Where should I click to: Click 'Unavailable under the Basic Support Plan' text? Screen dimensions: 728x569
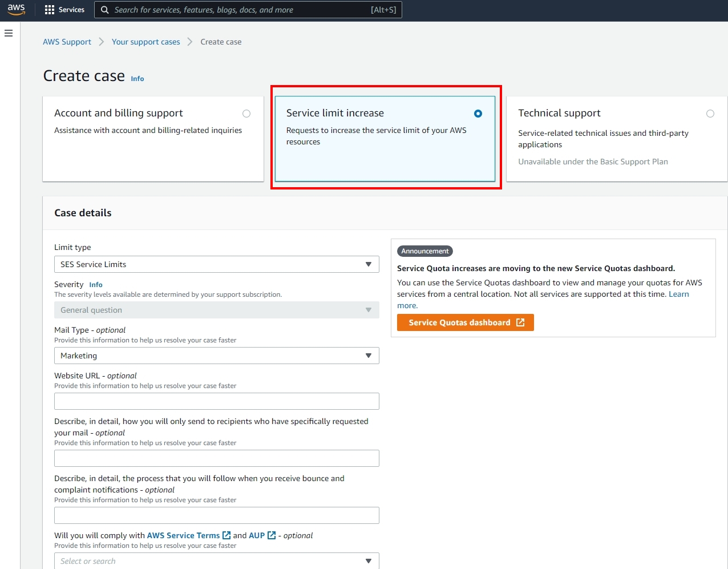tap(593, 162)
